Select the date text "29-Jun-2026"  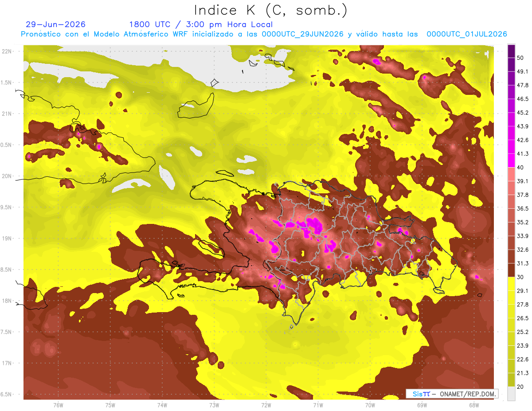55,24
